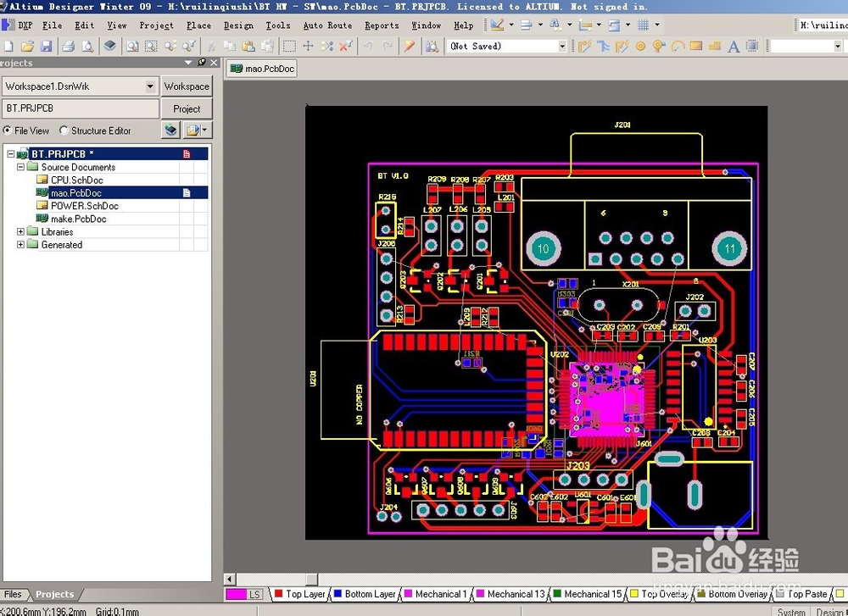This screenshot has height=616, width=848.
Task: Click the Zoom Area toolbar icon
Action: [151, 47]
